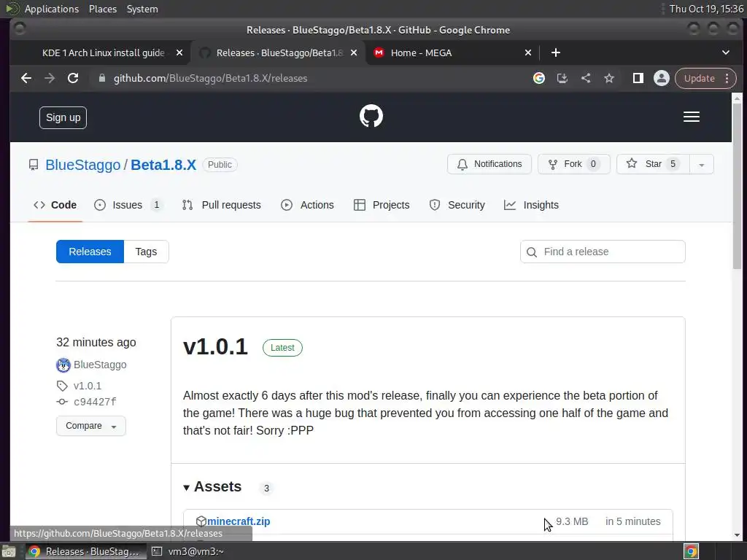This screenshot has width=747, height=560.
Task: Reload the GitHub releases page
Action: point(73,78)
